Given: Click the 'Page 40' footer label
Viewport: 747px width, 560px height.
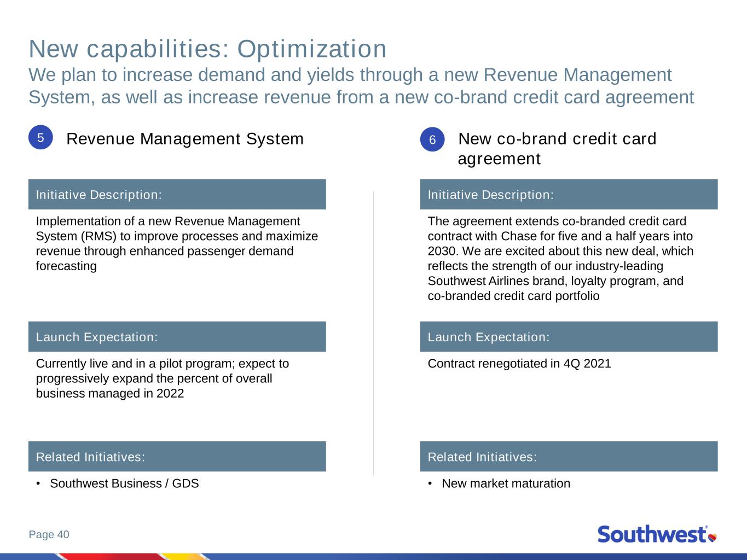Looking at the screenshot, I should pyautogui.click(x=49, y=534).
